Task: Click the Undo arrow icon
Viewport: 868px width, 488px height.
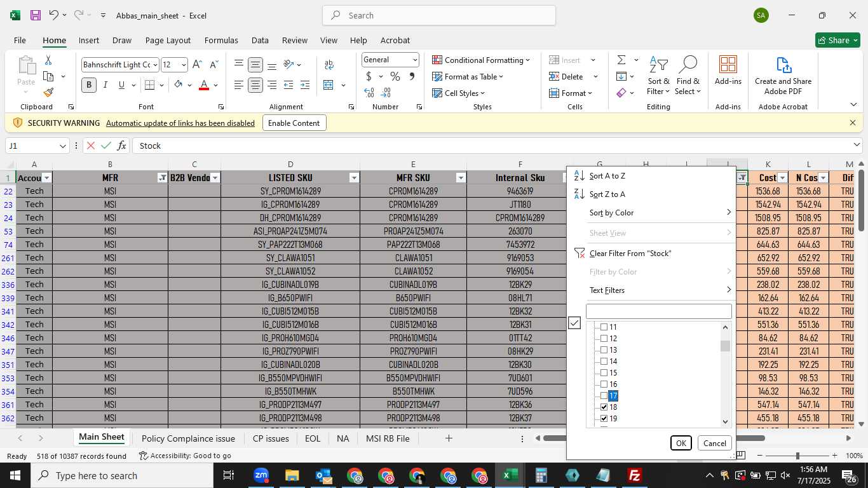Action: [54, 15]
